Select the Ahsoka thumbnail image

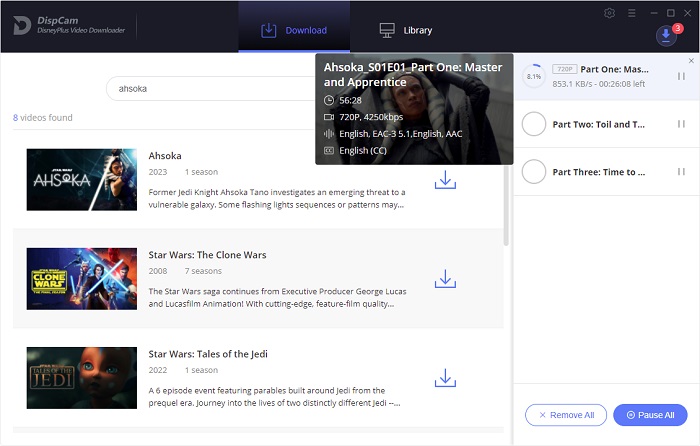tap(82, 180)
